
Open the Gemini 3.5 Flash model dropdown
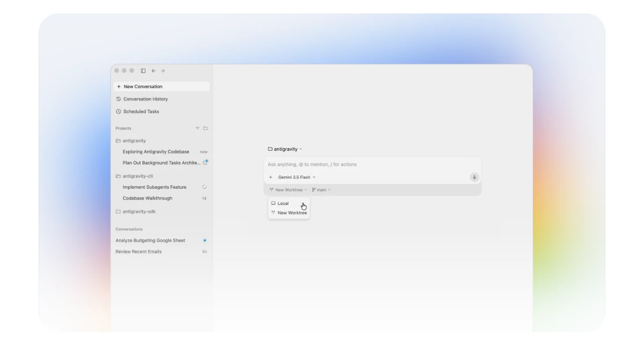pos(297,177)
